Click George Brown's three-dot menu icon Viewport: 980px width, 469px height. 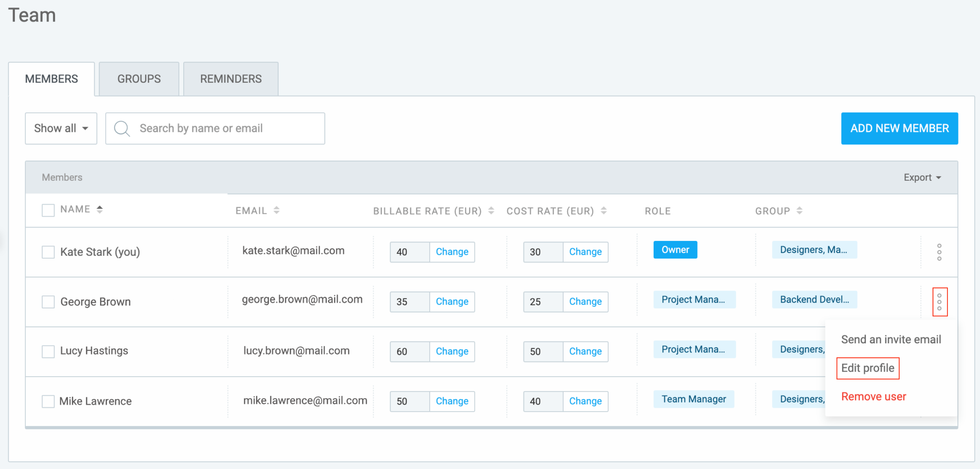[939, 302]
